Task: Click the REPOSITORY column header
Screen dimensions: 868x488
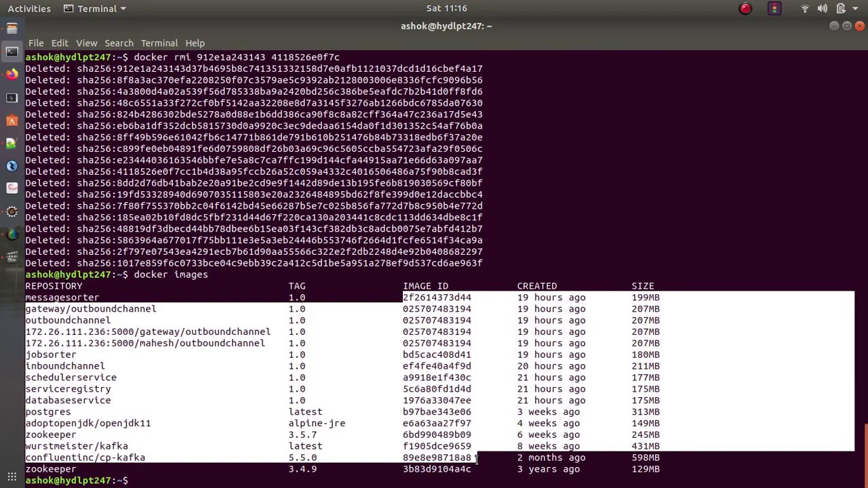Action: (54, 286)
